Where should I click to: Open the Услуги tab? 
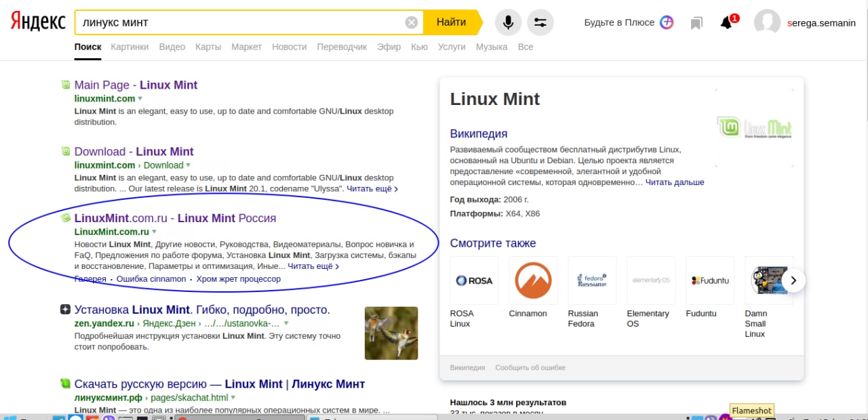[x=452, y=47]
